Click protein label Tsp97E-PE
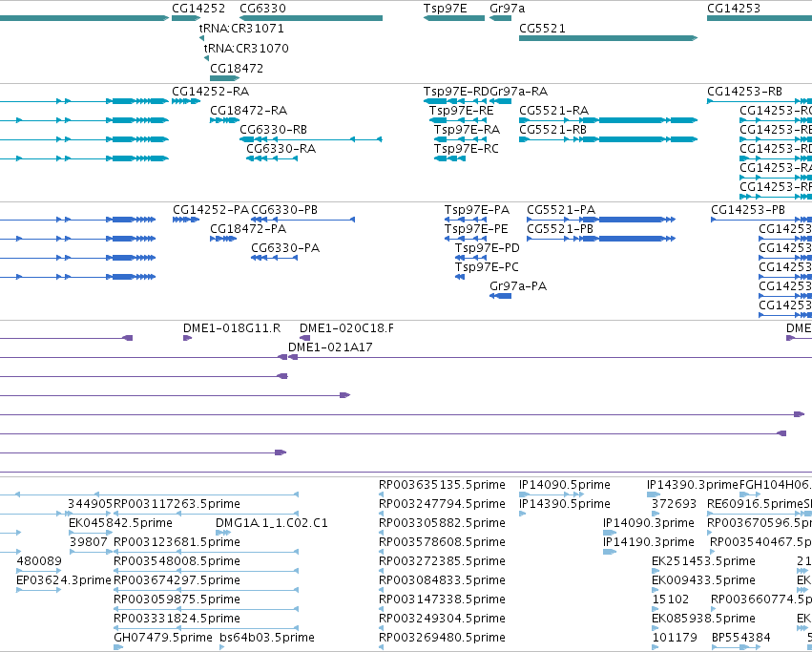The height and width of the screenshot is (652, 812). [476, 229]
